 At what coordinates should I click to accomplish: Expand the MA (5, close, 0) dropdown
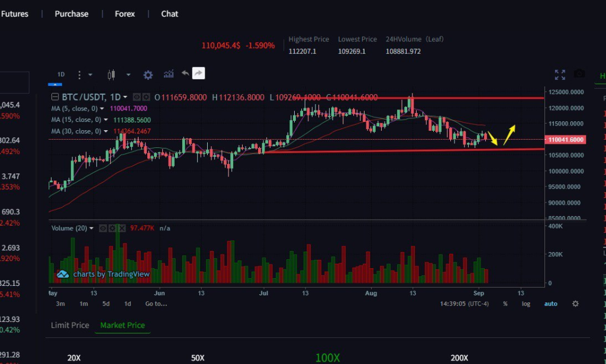(102, 109)
